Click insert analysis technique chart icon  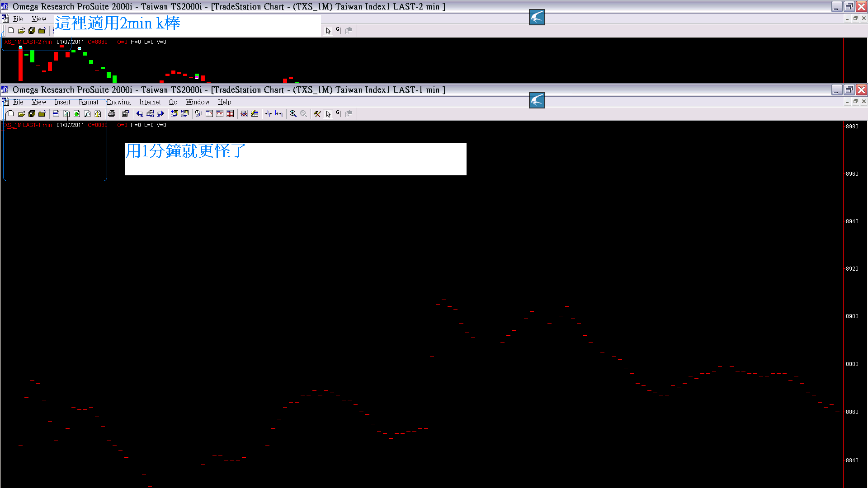244,114
